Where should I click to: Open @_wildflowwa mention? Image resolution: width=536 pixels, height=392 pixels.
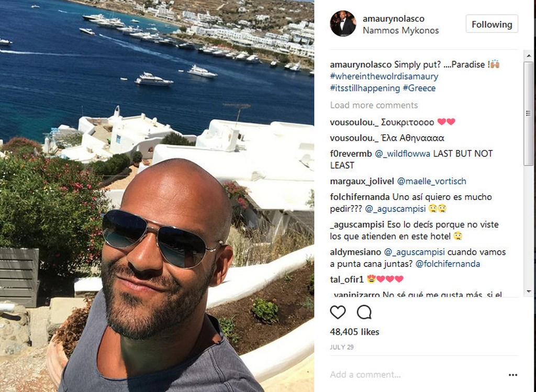click(x=403, y=154)
